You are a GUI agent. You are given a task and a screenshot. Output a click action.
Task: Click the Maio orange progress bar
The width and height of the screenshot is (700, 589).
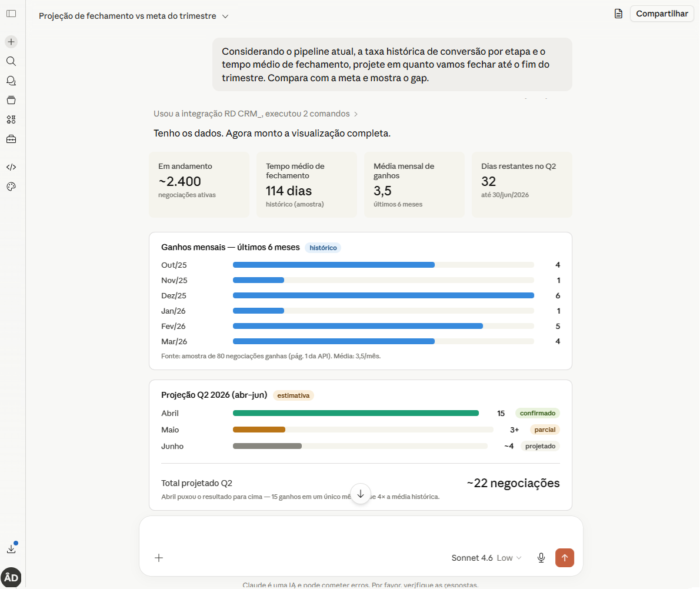259,430
